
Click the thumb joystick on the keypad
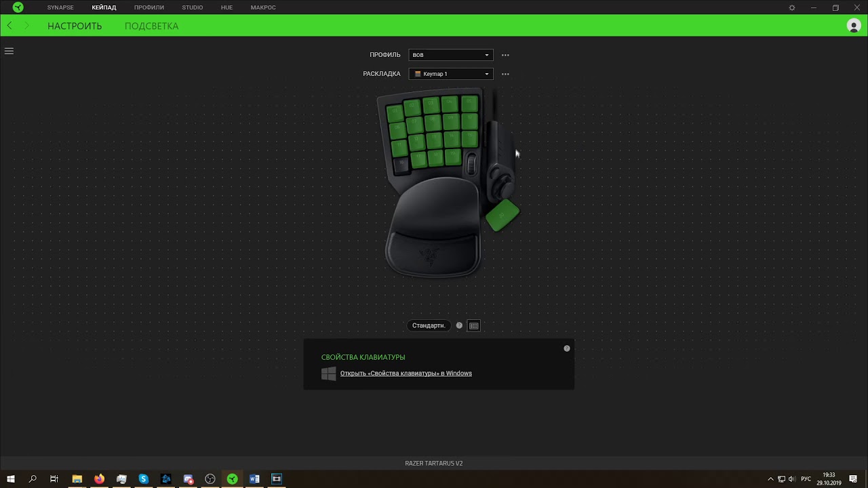tap(504, 186)
